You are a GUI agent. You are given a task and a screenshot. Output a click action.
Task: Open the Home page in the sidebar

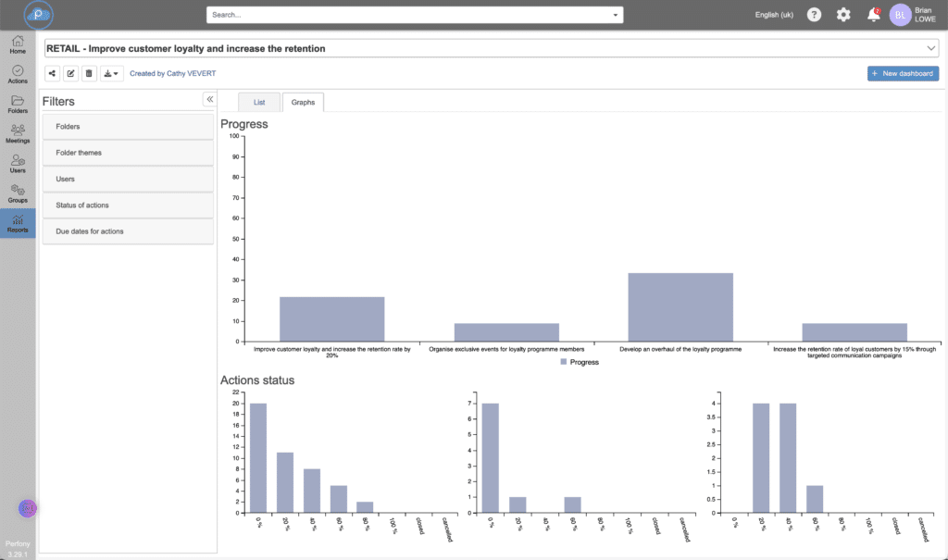(18, 44)
